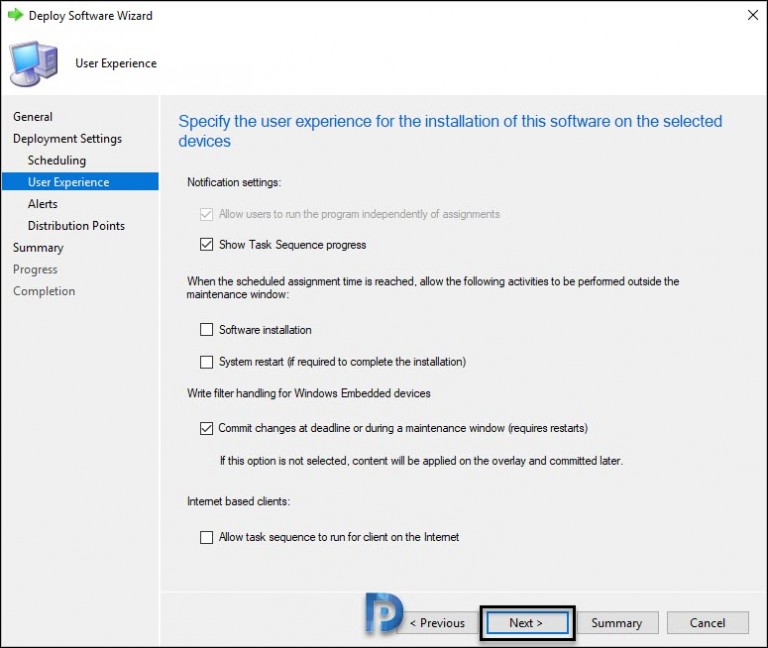Uncheck Commit changes at deadline checkbox
Image resolution: width=768 pixels, height=648 pixels.
pyautogui.click(x=206, y=429)
